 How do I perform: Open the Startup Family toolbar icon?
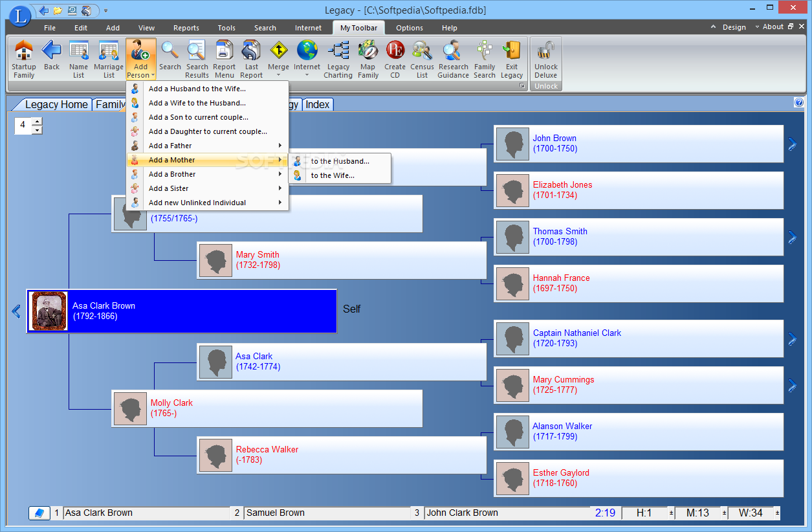[24, 59]
